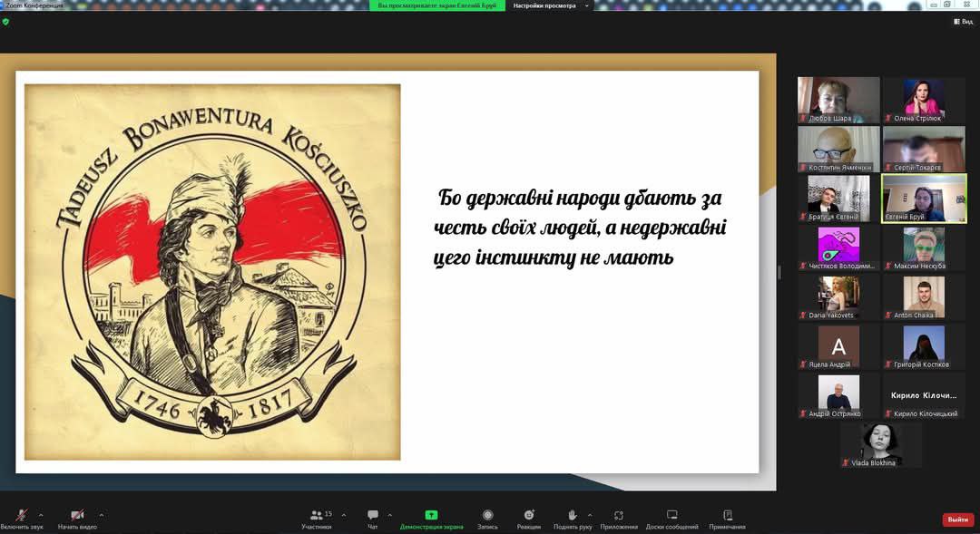This screenshot has width=980, height=534.
Task: Select Костянтин Ячменіхін video tile
Action: [838, 150]
